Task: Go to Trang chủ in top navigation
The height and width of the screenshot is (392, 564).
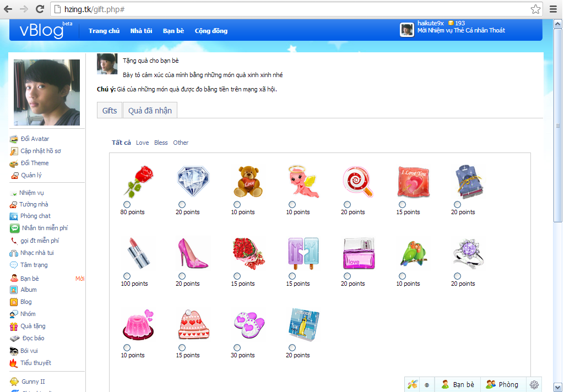Action: [x=104, y=31]
